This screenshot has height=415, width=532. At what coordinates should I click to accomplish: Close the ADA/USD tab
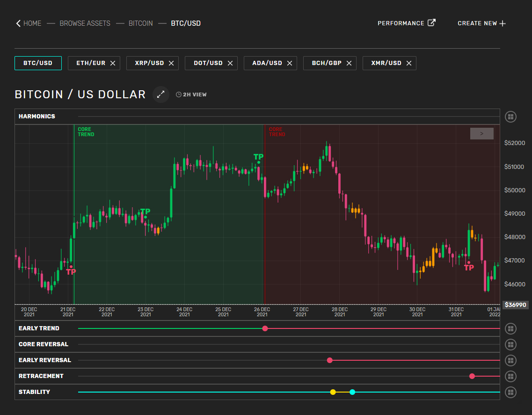coord(290,63)
